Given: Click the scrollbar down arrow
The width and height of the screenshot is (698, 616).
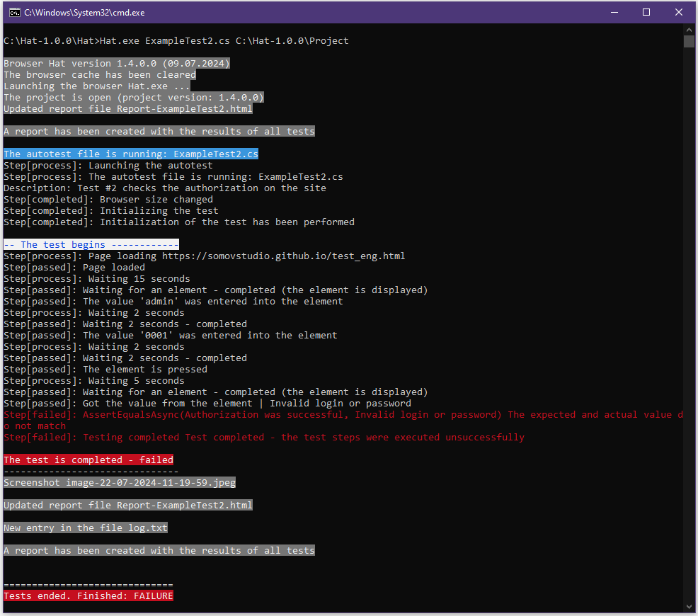Looking at the screenshot, I should pos(689,606).
